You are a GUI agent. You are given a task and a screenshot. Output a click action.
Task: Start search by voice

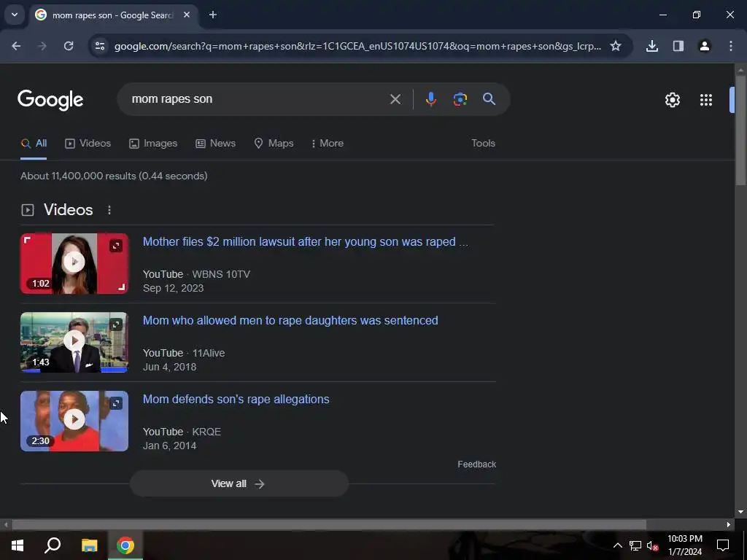pos(430,99)
